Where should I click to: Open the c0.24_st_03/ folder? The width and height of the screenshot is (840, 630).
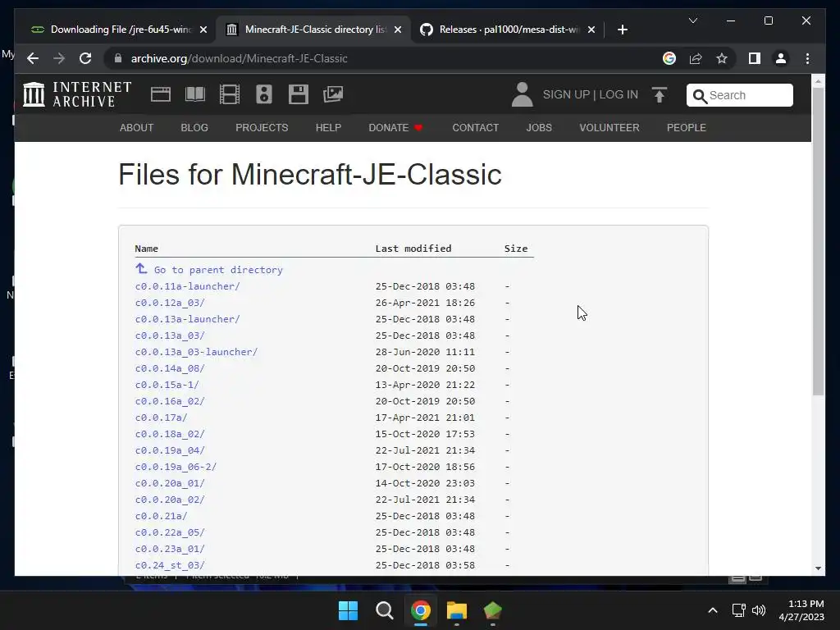coord(170,565)
